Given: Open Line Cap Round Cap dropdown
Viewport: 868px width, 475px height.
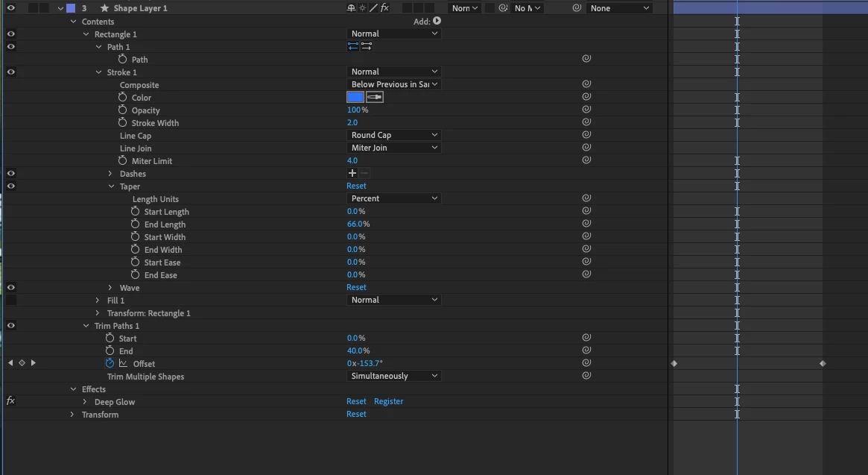Looking at the screenshot, I should pos(393,135).
